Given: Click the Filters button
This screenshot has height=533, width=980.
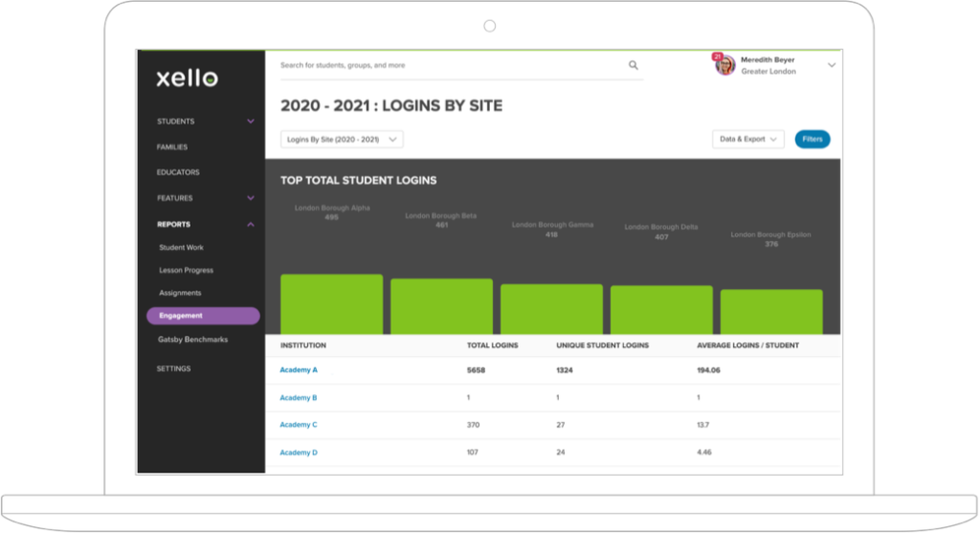Looking at the screenshot, I should (x=812, y=140).
